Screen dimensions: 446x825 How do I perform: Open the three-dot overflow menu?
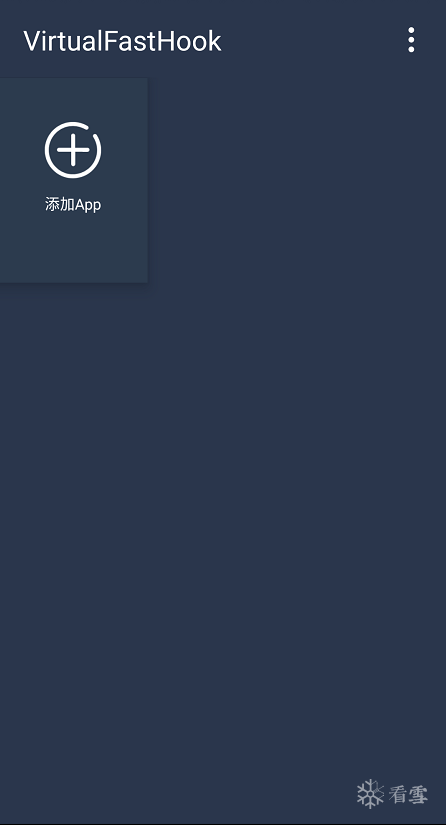[x=411, y=40]
